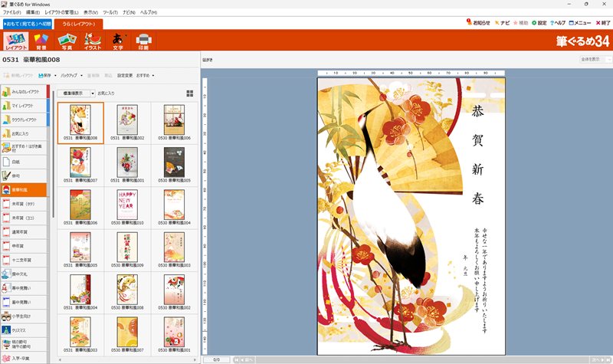Select thumbnail 0531 豪華和風001
Image resolution: width=613 pixels, height=364 pixels.
click(127, 165)
